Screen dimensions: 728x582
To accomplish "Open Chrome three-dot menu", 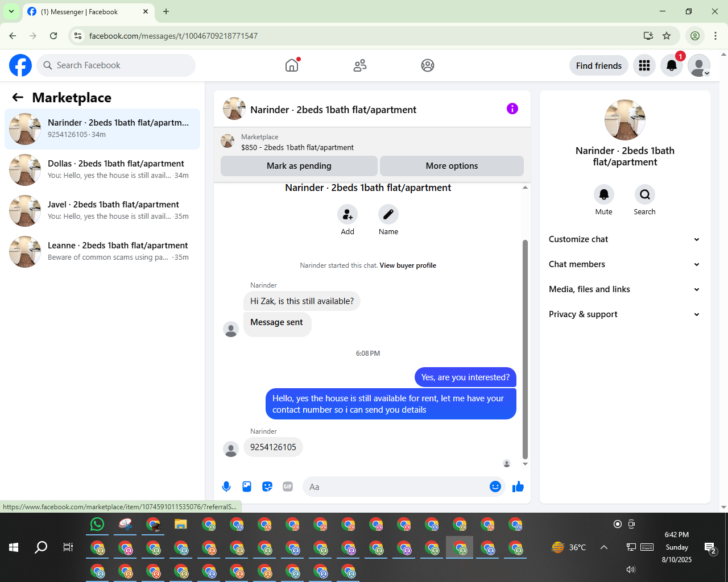I will pyautogui.click(x=715, y=36).
